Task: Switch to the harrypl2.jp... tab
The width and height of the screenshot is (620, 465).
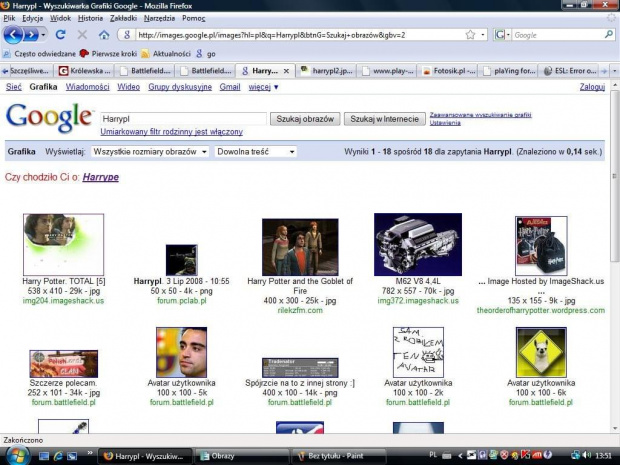Action: pyautogui.click(x=326, y=71)
